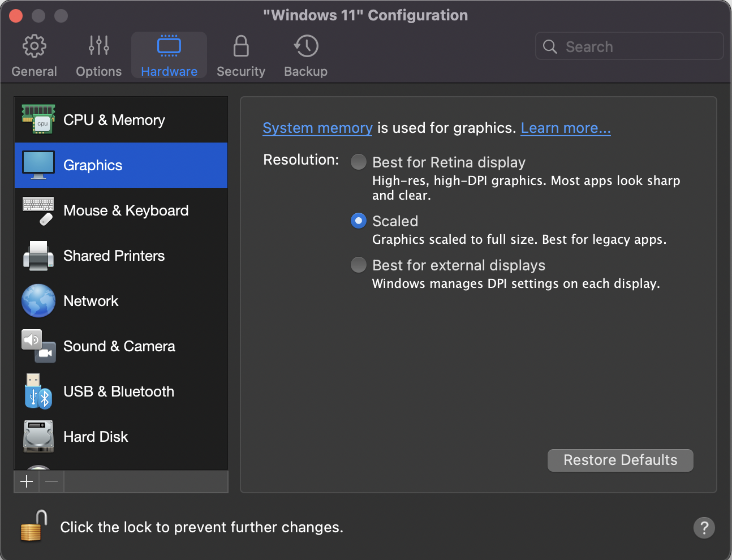Select the USB & Bluetooth icon
The width and height of the screenshot is (732, 560).
click(x=38, y=391)
